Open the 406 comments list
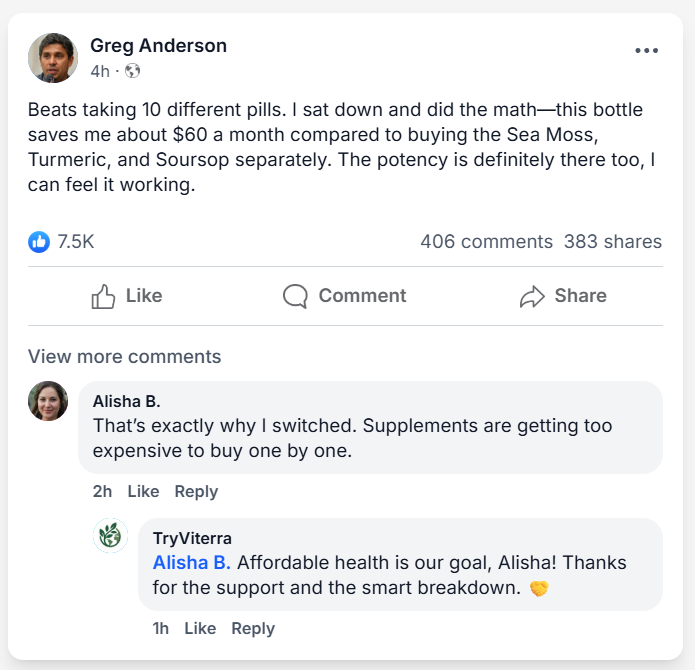 [486, 241]
